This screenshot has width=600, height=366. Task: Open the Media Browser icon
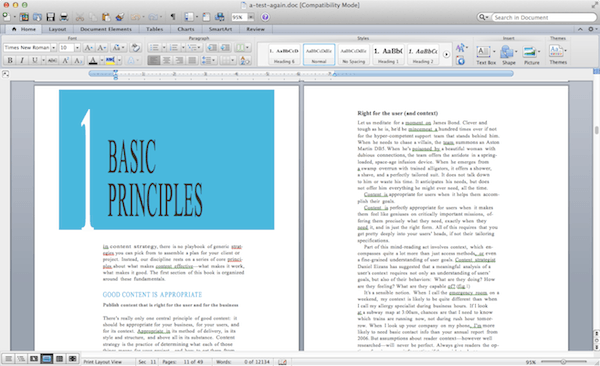coord(220,17)
